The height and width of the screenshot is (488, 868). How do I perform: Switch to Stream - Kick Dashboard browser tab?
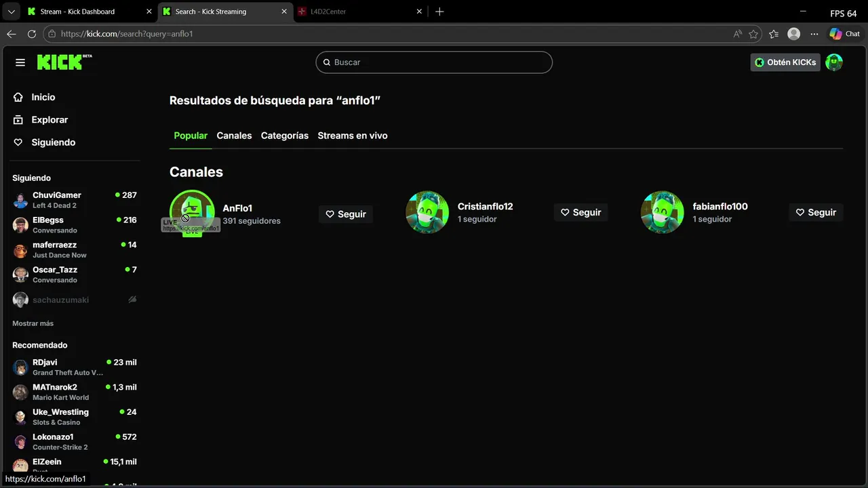pyautogui.click(x=90, y=12)
